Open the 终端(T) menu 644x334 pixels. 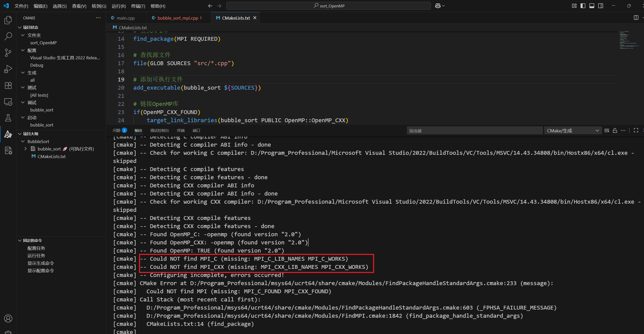click(138, 6)
